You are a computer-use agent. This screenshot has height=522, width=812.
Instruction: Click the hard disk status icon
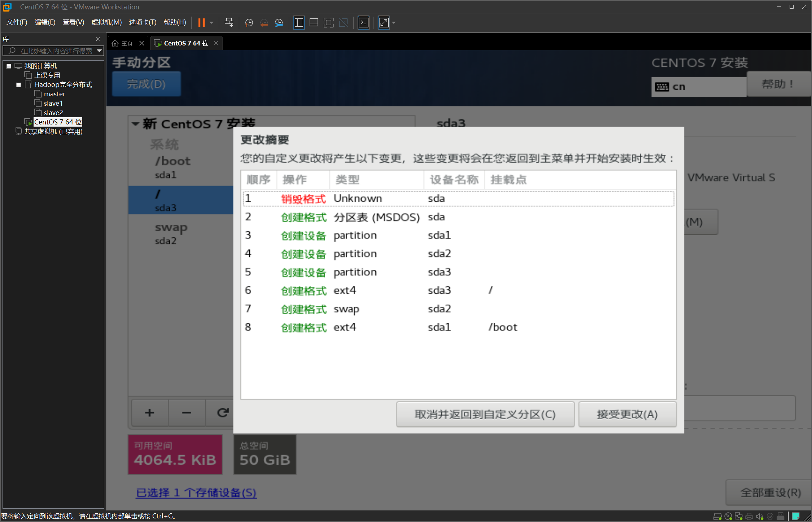(718, 517)
